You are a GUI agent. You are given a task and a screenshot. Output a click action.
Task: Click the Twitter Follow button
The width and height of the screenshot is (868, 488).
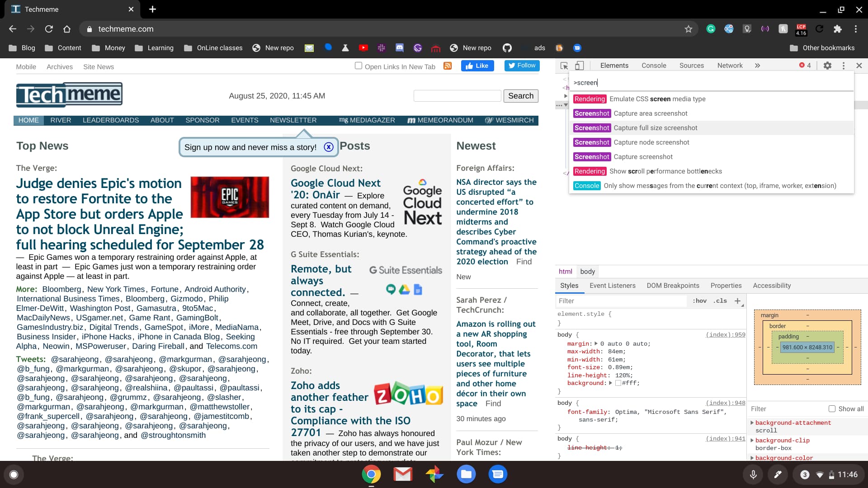[x=522, y=66]
